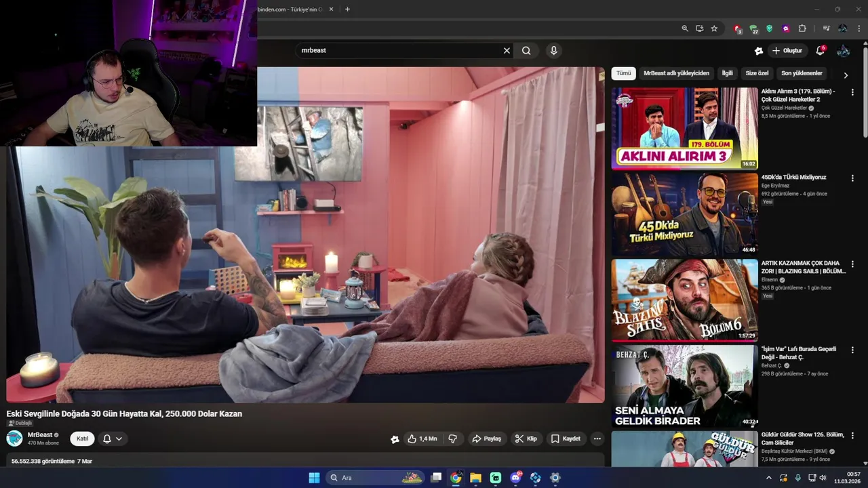Image resolution: width=868 pixels, height=488 pixels.
Task: Open YouTube notifications bell
Action: click(x=820, y=51)
